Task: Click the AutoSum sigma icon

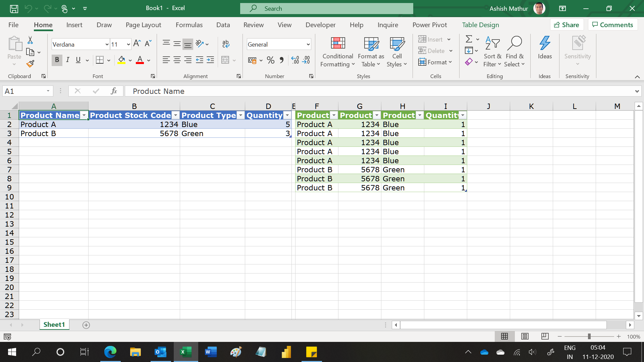Action: click(469, 39)
